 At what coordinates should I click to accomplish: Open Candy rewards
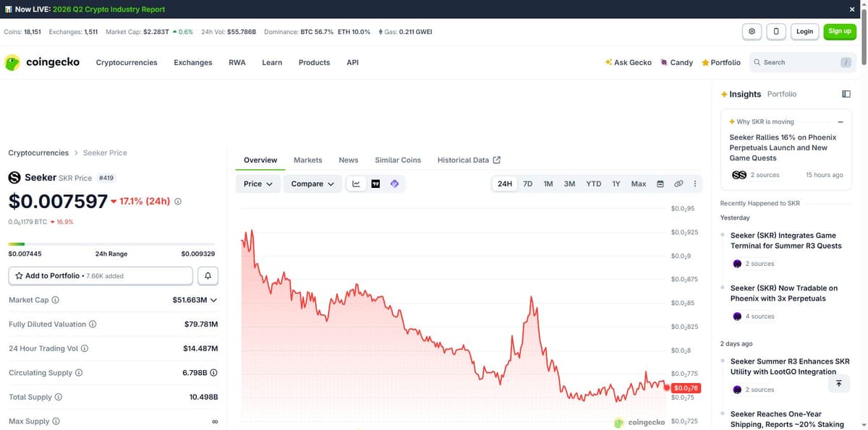coord(676,63)
